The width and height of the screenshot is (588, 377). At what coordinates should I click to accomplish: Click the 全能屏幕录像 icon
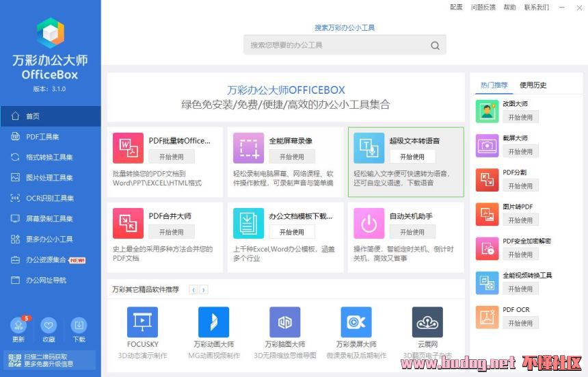pyautogui.click(x=249, y=148)
